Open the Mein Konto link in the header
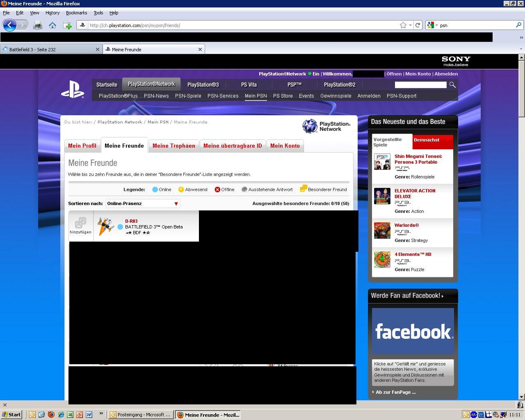Viewport: 525px width, 420px height. pyautogui.click(x=418, y=74)
